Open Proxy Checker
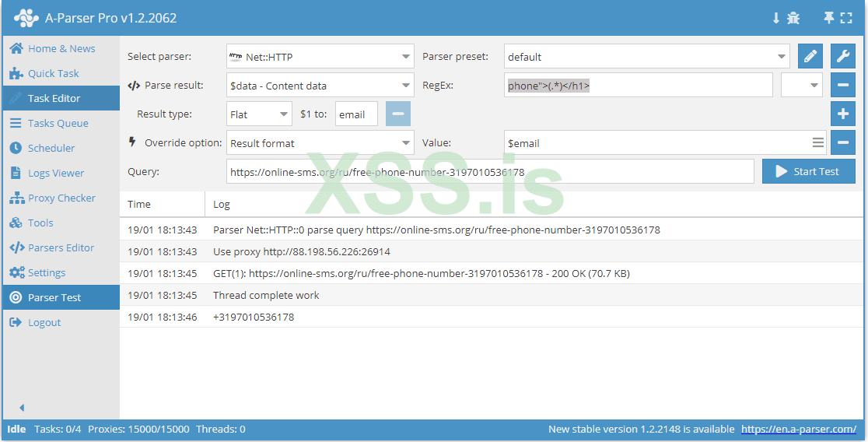868x442 pixels. coord(61,198)
